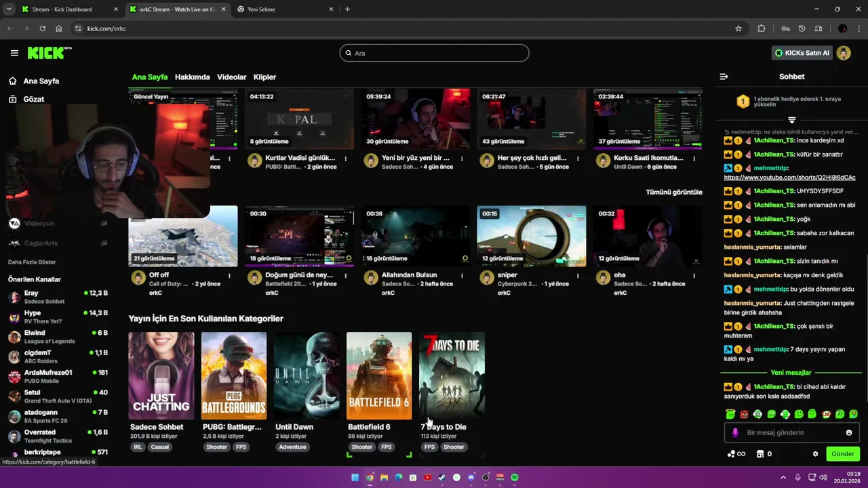Click the OBS Studio taskbar icon
Screen dimensions: 868x488
(x=486, y=477)
